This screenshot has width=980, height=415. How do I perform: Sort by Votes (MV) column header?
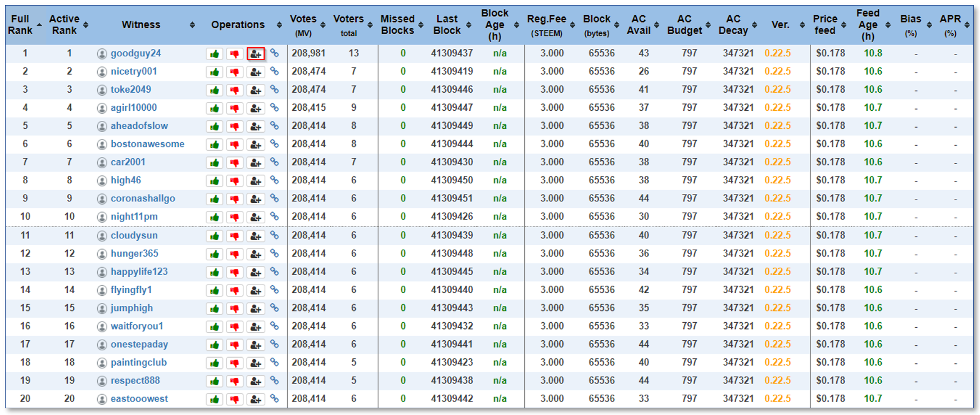[307, 25]
